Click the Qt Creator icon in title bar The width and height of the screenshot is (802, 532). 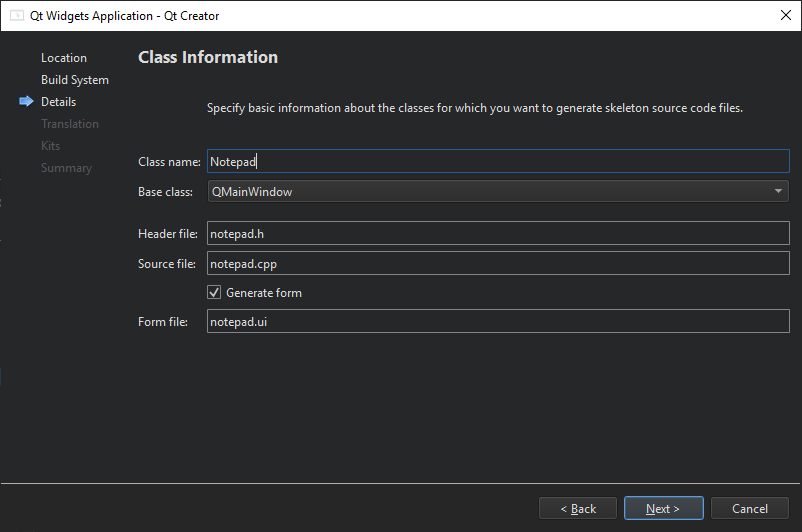[x=17, y=16]
